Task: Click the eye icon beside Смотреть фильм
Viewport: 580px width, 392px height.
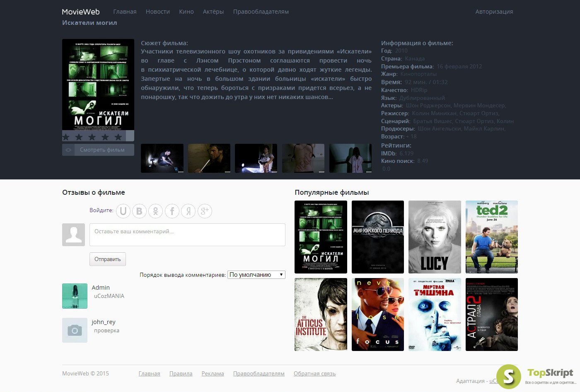Action: click(68, 150)
